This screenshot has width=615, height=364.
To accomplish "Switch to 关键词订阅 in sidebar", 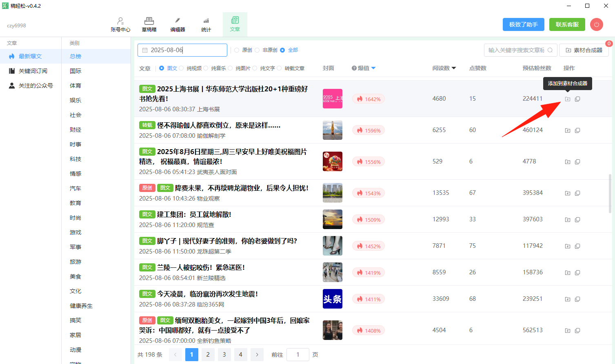I will click(x=33, y=71).
